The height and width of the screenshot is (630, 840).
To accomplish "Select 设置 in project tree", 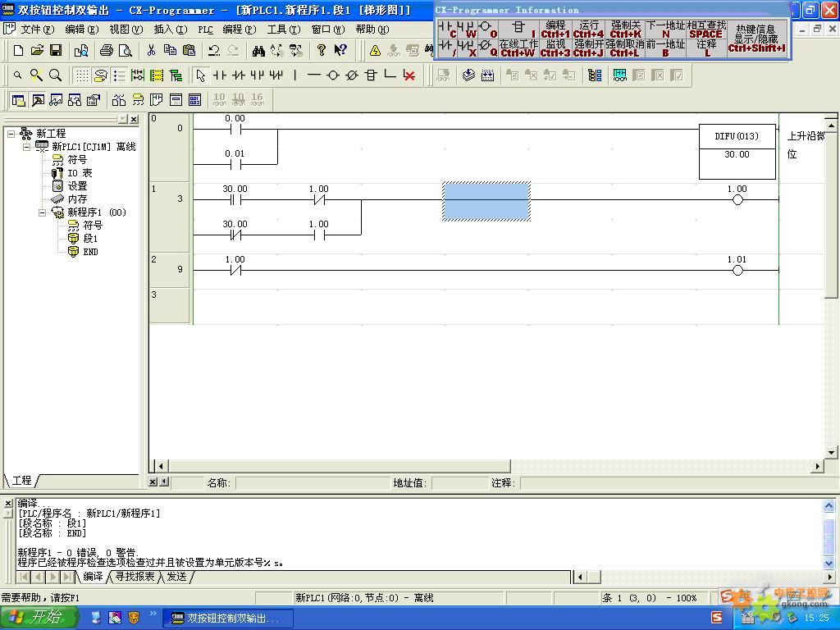I will tap(77, 186).
